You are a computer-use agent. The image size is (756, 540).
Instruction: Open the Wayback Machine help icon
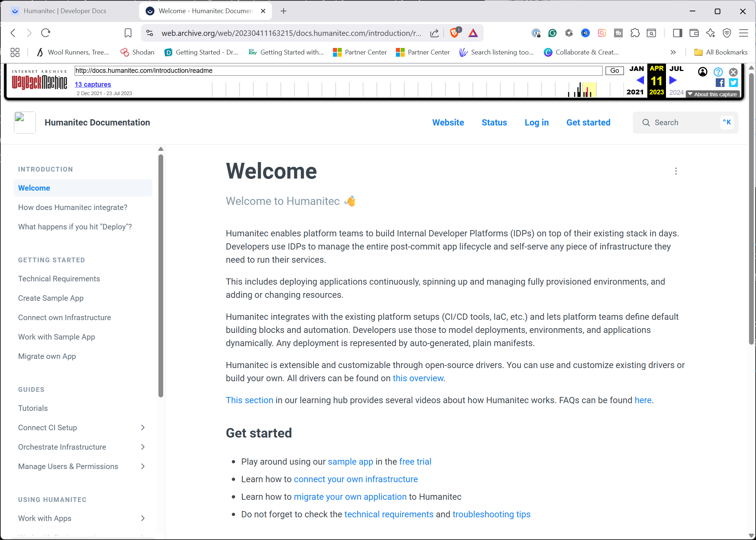point(718,72)
